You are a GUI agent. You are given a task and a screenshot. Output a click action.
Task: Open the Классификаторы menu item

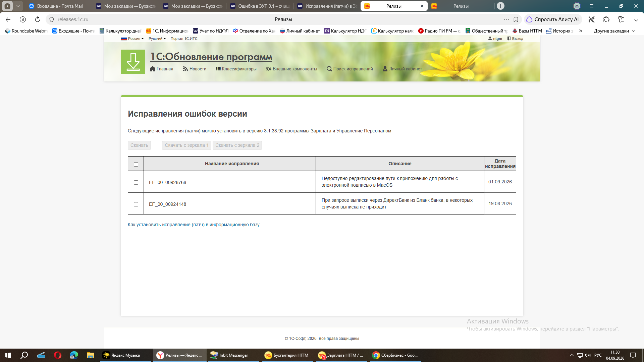tap(236, 69)
